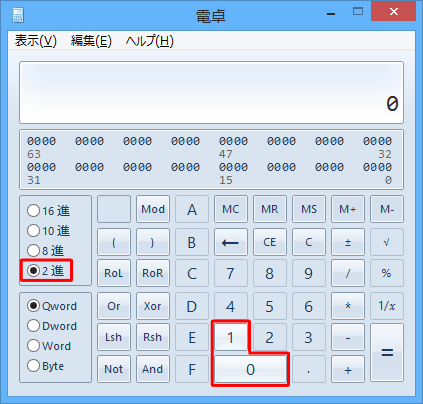Click the M+ memory add button
This screenshot has width=423, height=404.
(x=348, y=209)
